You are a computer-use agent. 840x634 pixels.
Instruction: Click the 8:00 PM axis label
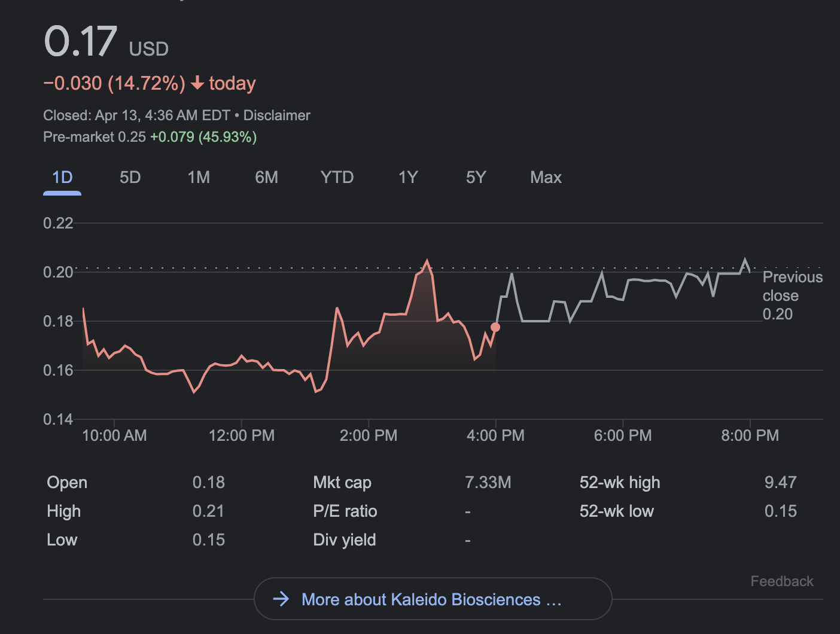(x=750, y=435)
